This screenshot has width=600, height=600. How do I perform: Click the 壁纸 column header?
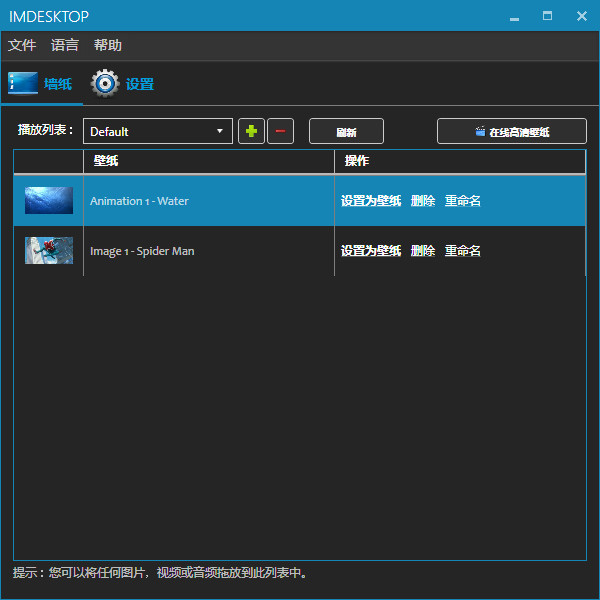209,161
